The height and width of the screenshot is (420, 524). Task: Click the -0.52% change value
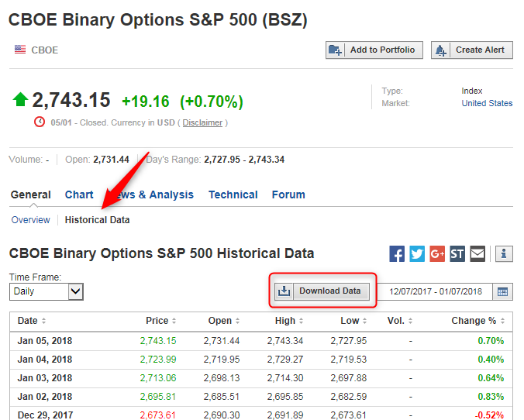click(x=489, y=415)
